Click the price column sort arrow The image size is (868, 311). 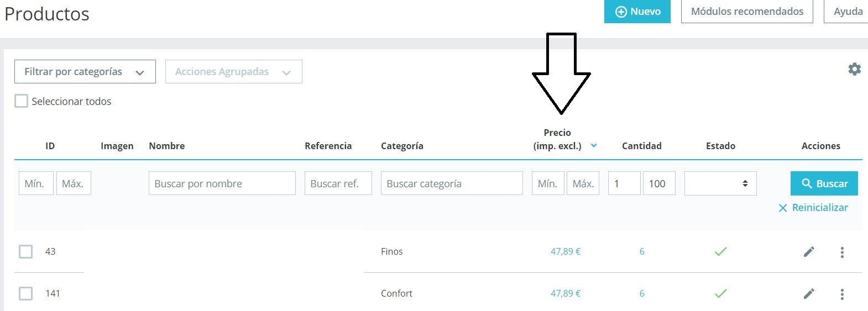594,146
